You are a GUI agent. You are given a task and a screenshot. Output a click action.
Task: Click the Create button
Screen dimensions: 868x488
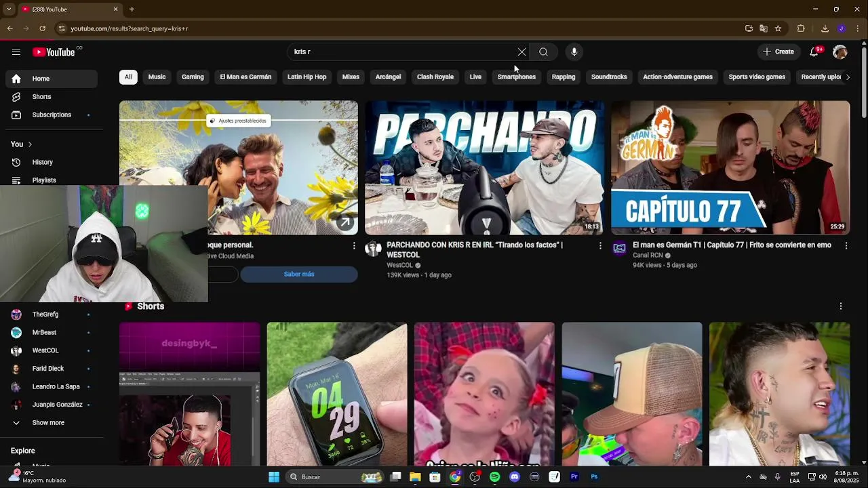point(778,52)
